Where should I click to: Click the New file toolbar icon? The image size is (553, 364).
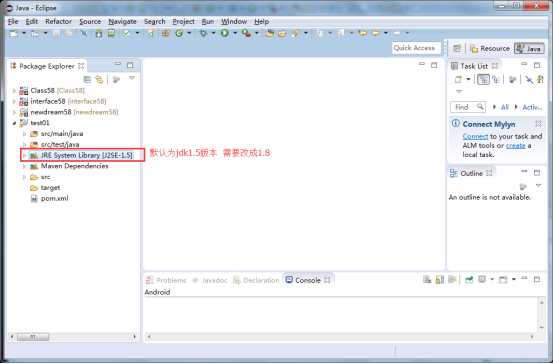coord(13,34)
